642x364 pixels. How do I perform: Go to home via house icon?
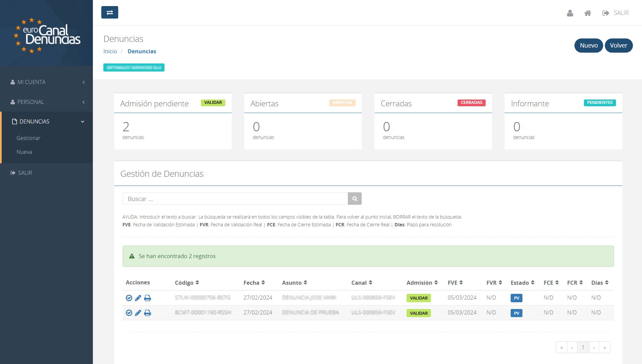[x=588, y=13]
